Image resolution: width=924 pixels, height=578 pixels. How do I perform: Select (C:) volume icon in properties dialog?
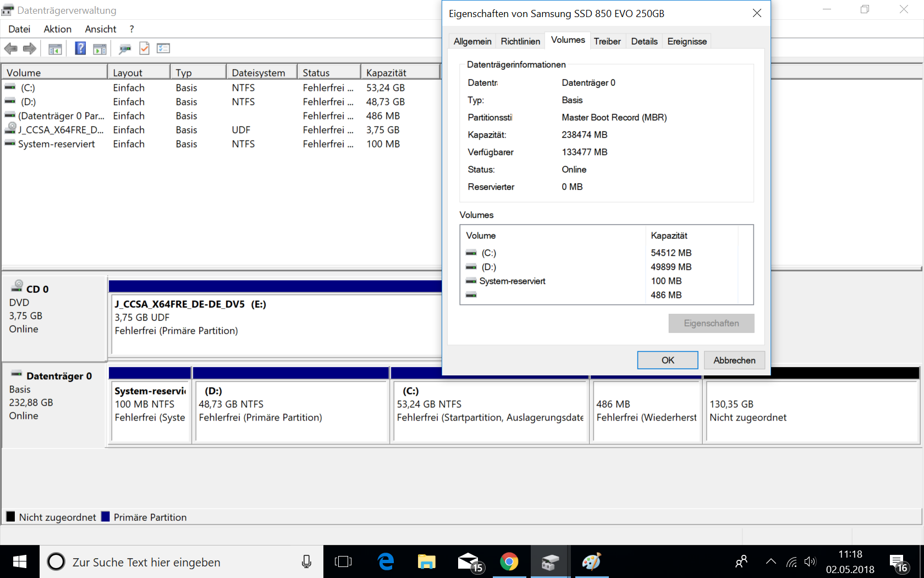pos(471,253)
